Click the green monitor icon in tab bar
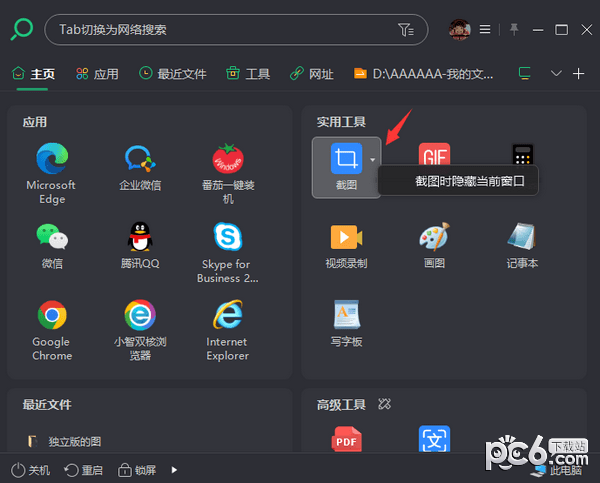This screenshot has height=483, width=600. pos(524,73)
